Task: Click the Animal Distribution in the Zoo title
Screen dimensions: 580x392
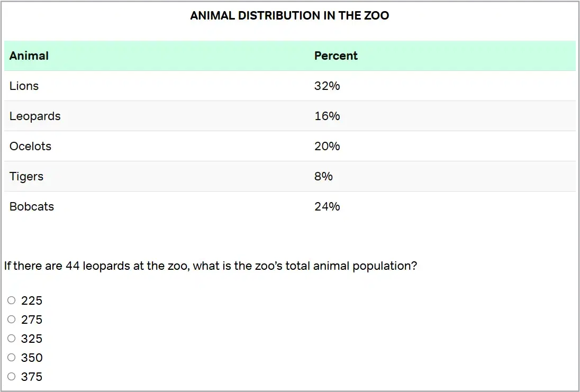Action: point(289,16)
